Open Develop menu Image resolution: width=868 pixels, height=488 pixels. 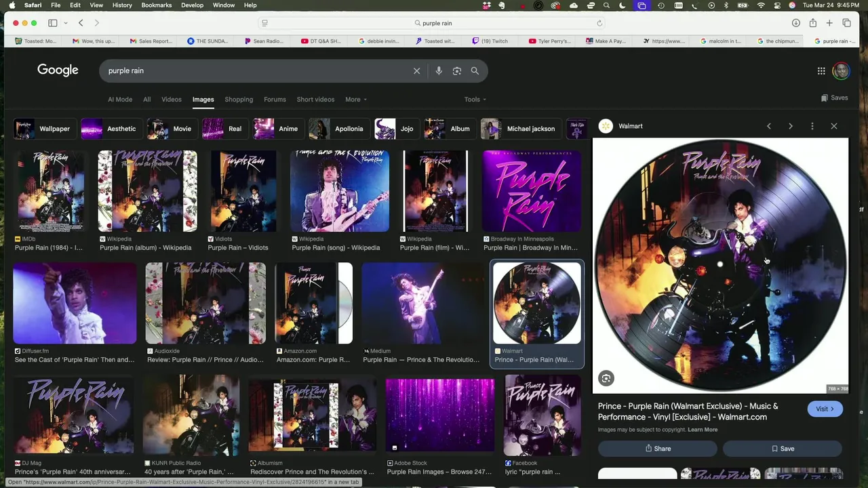click(x=192, y=5)
